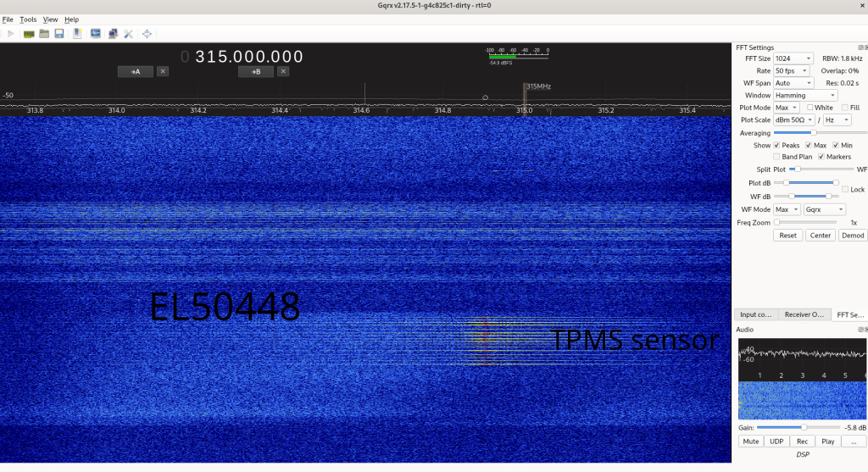Enable Fill under the FFT plot

[x=845, y=108]
